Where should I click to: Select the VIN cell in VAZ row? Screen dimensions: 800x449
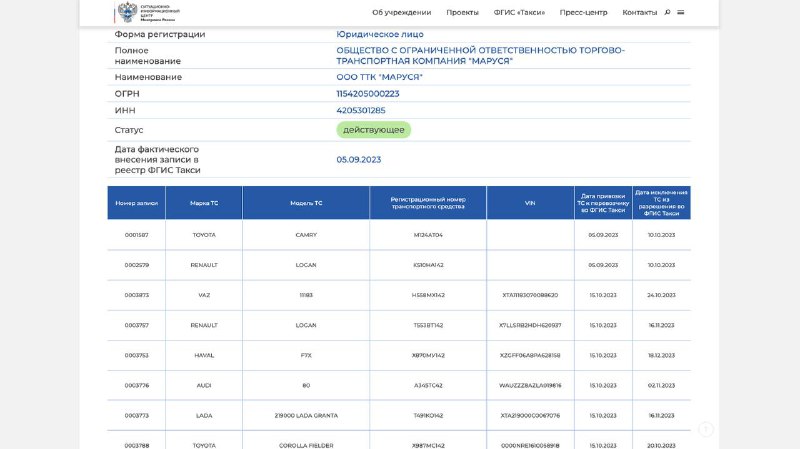click(x=530, y=295)
